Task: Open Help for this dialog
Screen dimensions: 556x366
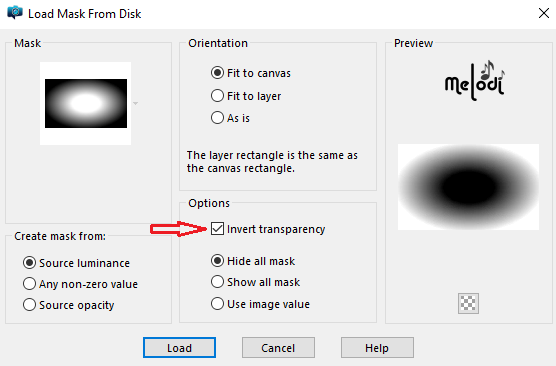Action: pos(377,348)
